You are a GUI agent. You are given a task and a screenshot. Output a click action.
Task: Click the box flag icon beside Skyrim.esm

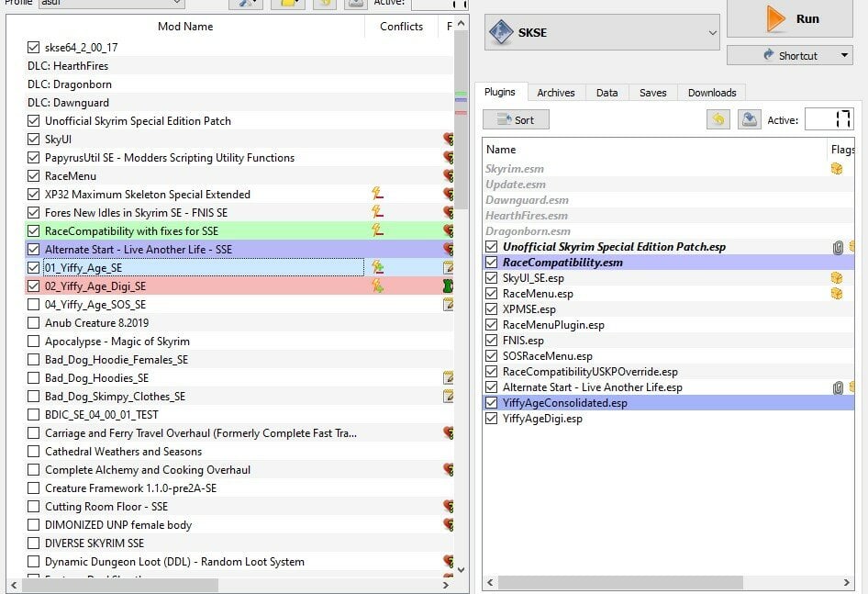pyautogui.click(x=837, y=168)
